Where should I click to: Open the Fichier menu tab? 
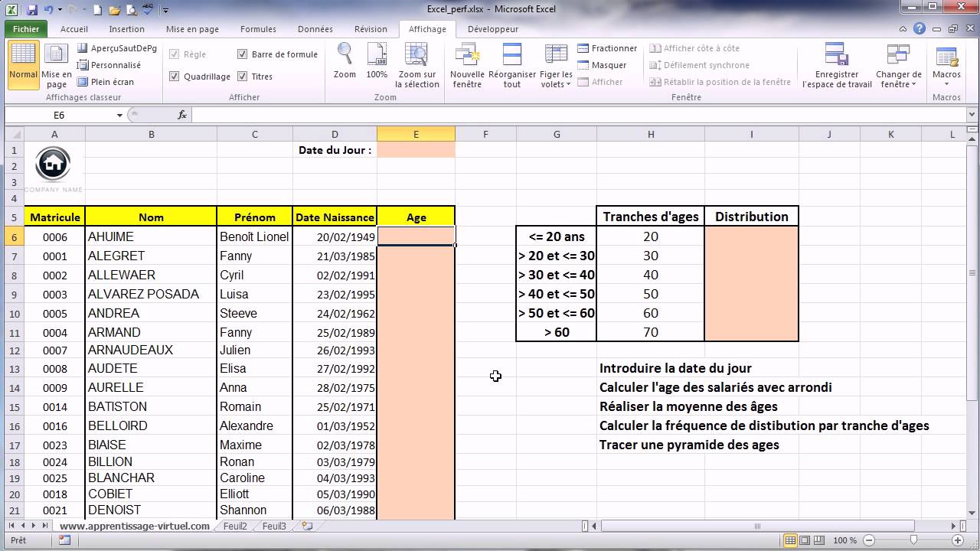[x=26, y=29]
